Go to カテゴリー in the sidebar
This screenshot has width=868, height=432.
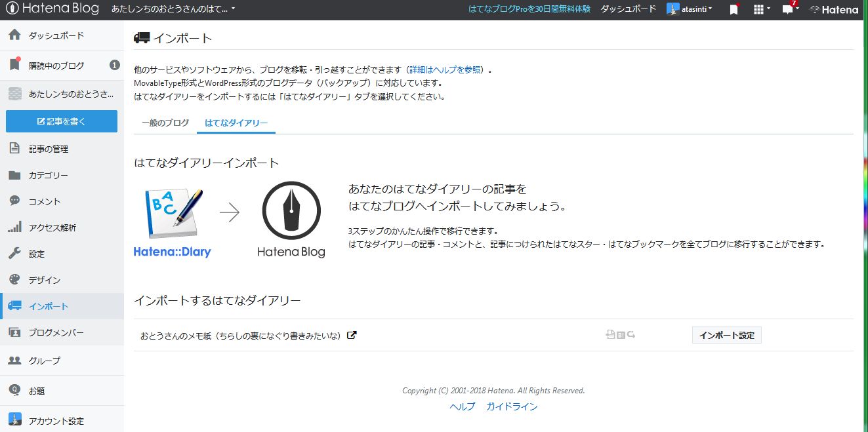coord(62,175)
